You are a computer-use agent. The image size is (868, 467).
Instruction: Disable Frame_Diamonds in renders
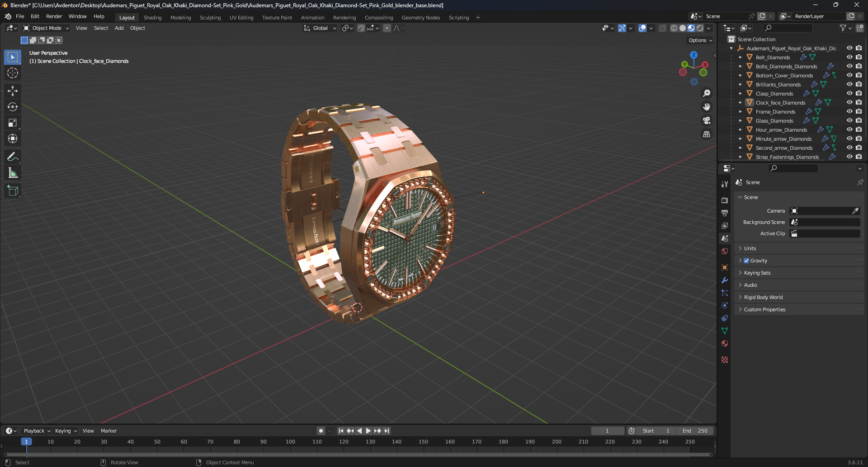pyautogui.click(x=859, y=111)
